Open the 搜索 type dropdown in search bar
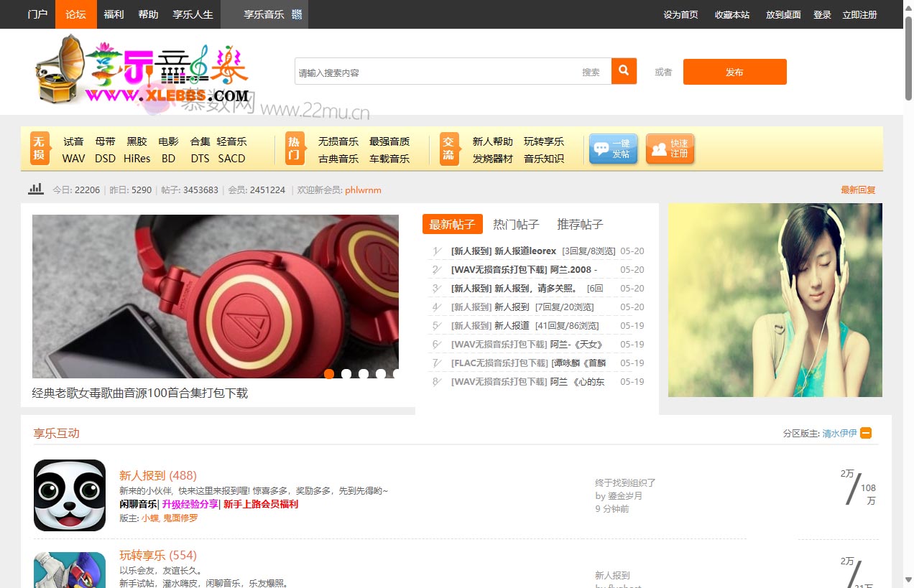This screenshot has width=914, height=588. click(x=591, y=72)
